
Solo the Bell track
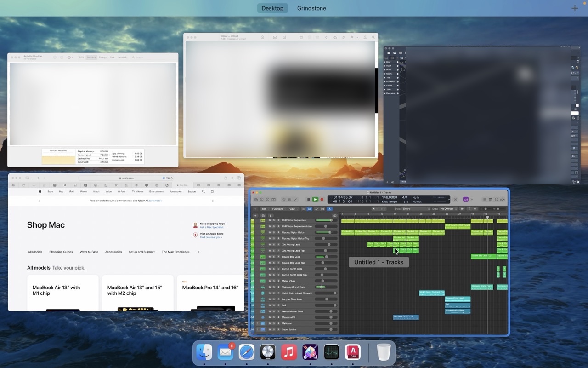point(274,305)
